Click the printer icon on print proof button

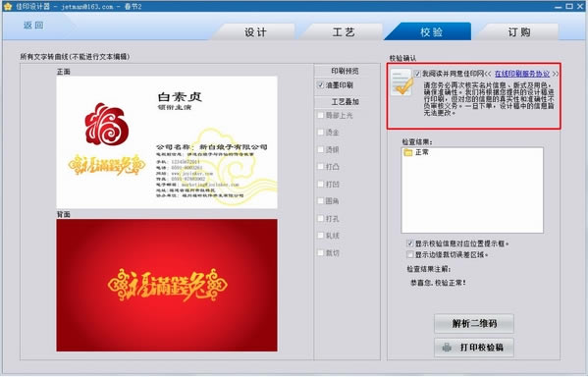[447, 348]
